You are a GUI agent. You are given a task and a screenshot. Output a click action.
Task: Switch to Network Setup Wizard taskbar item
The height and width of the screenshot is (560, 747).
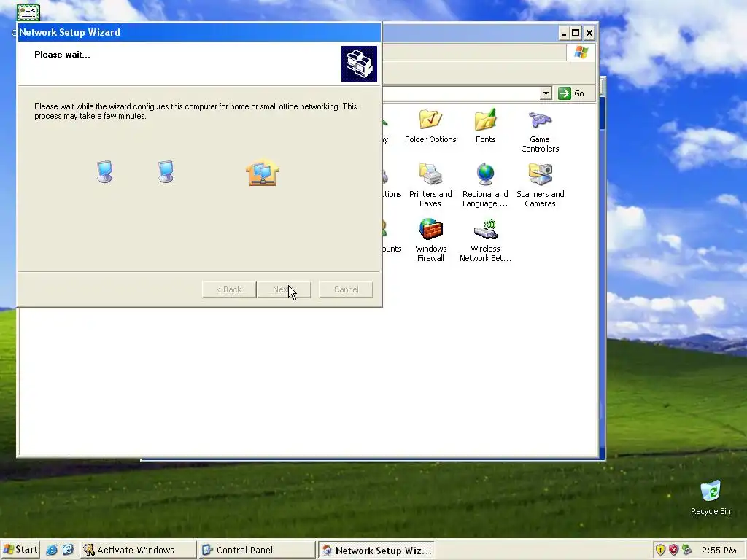click(376, 550)
